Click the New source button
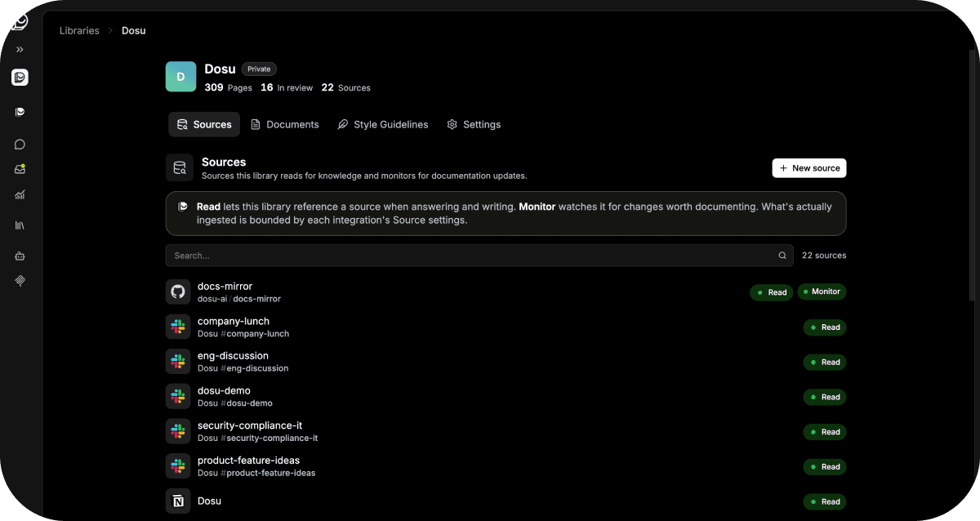The image size is (980, 521). coord(809,168)
